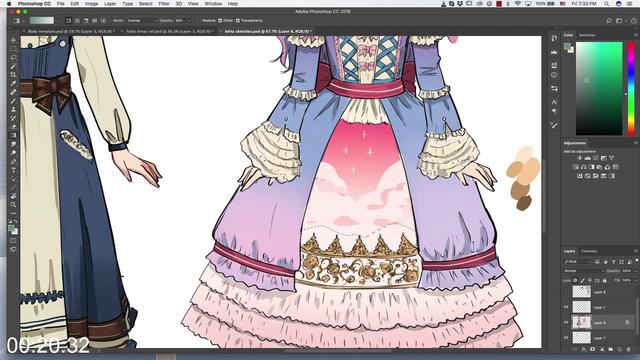640x360 pixels.
Task: Hide the layer above the highlighted one
Action: 566,307
